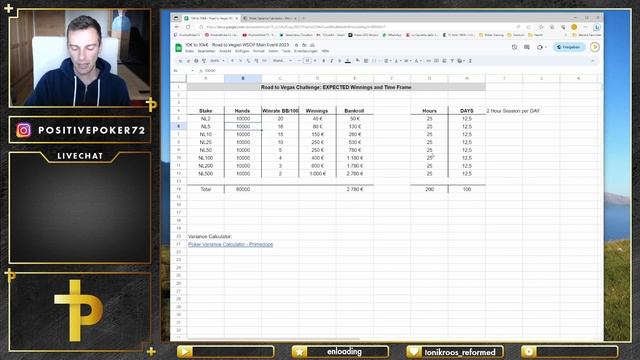Open the functions sigma menu

point(470,61)
